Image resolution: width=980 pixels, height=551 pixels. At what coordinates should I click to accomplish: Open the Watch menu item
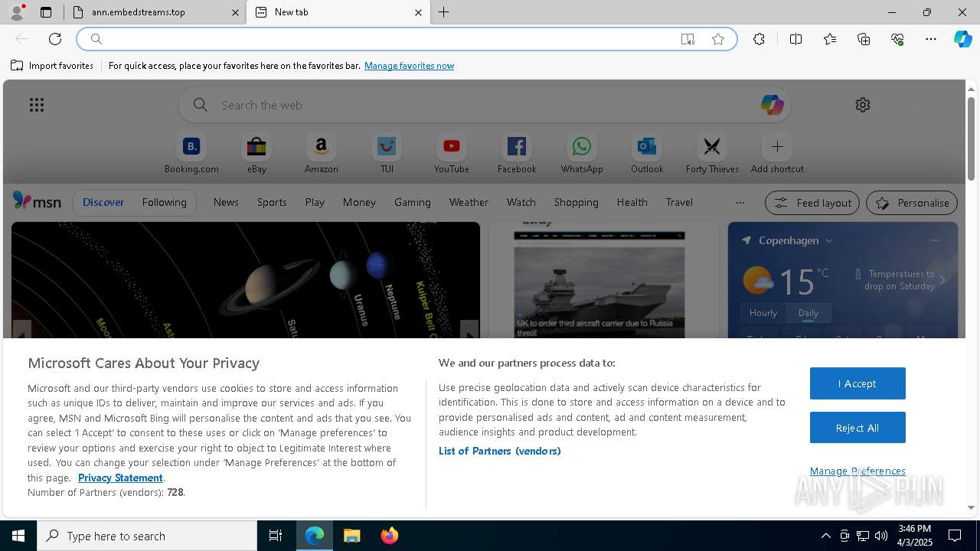coord(521,202)
